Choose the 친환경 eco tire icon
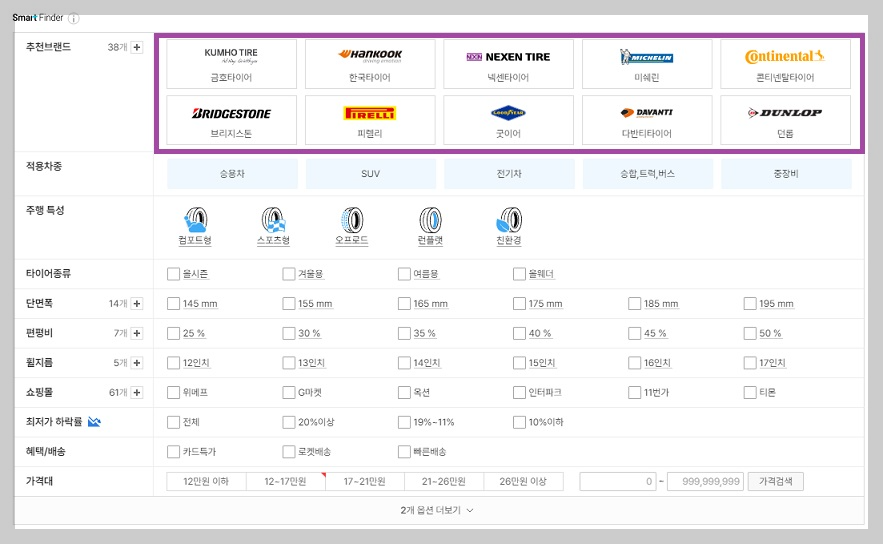 [509, 220]
